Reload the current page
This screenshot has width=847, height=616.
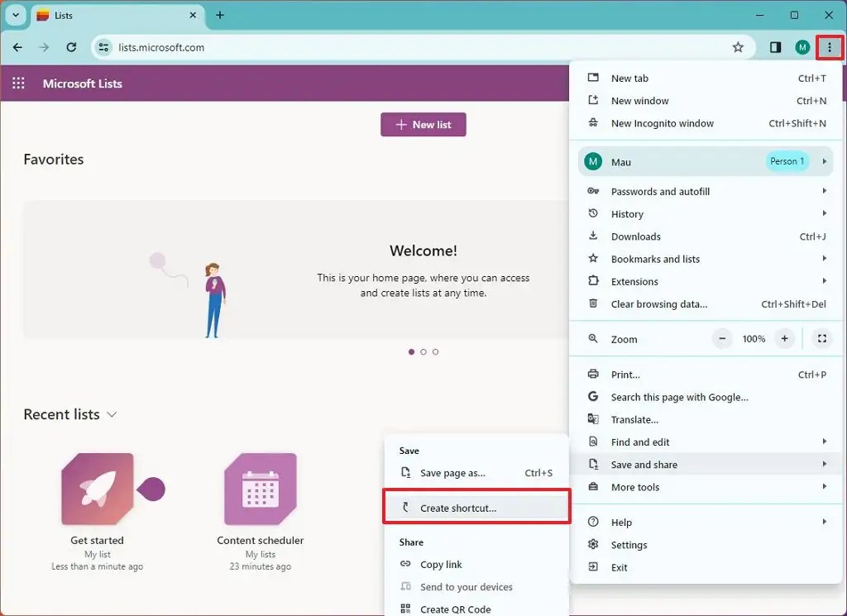(x=72, y=47)
